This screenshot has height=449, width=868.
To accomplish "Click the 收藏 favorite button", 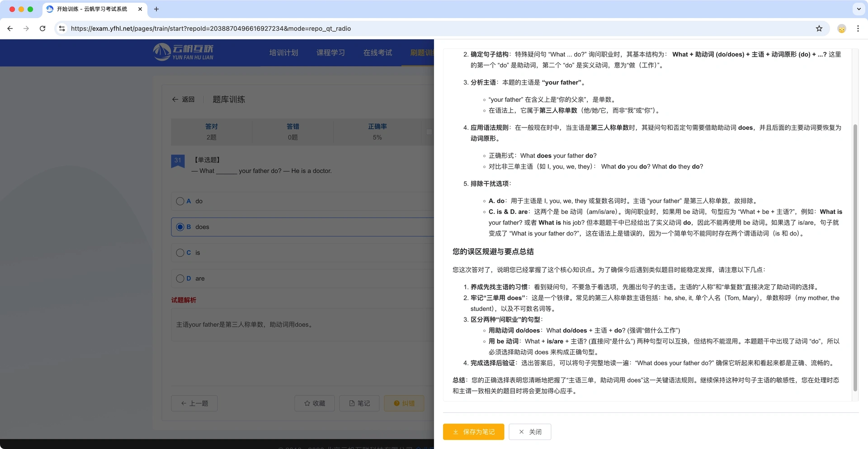I will [315, 403].
